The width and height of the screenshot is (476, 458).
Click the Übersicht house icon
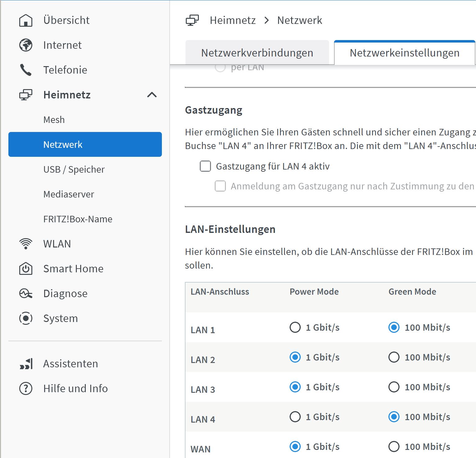tap(26, 20)
